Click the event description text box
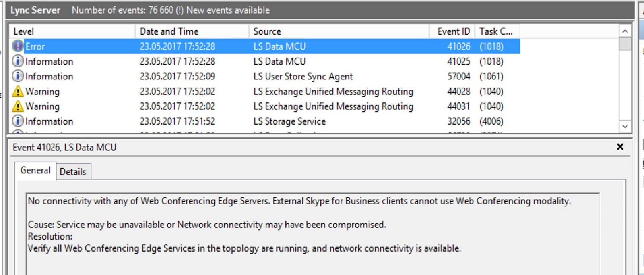This screenshot has width=644, height=275. click(312, 234)
